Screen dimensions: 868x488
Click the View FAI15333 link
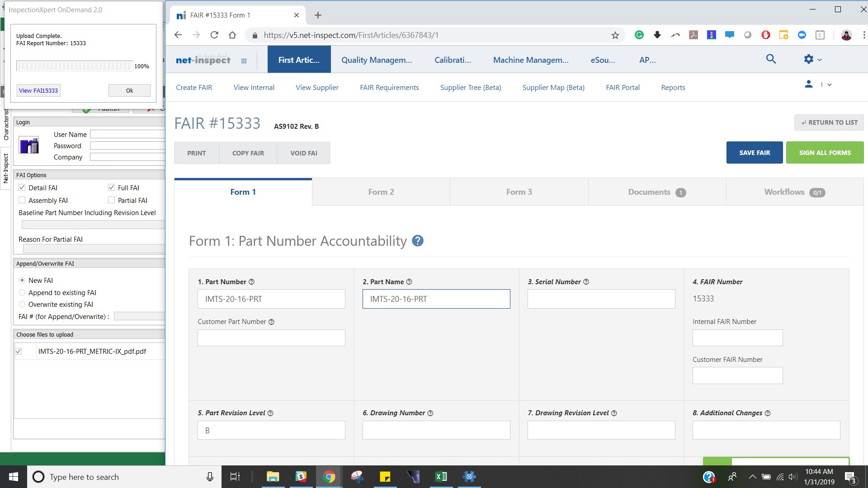pos(38,90)
